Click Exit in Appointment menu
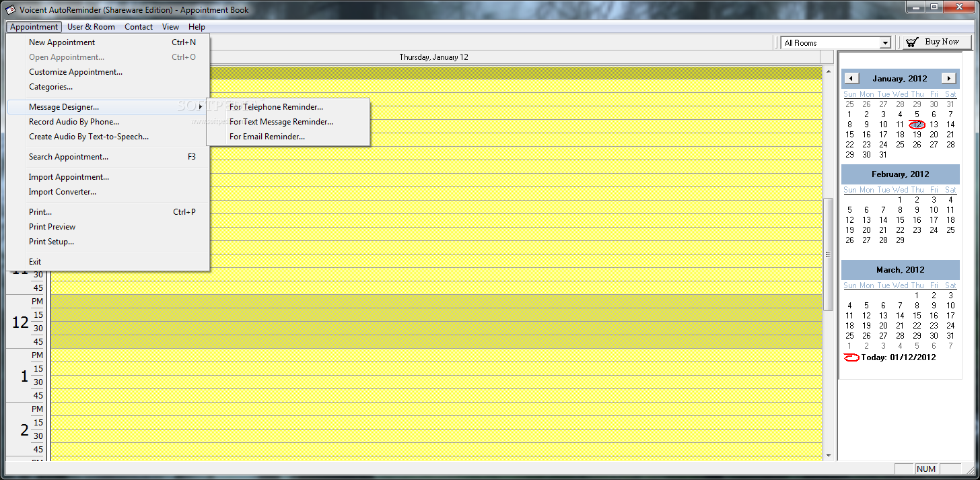Screen dimensions: 980x480 tap(108, 262)
